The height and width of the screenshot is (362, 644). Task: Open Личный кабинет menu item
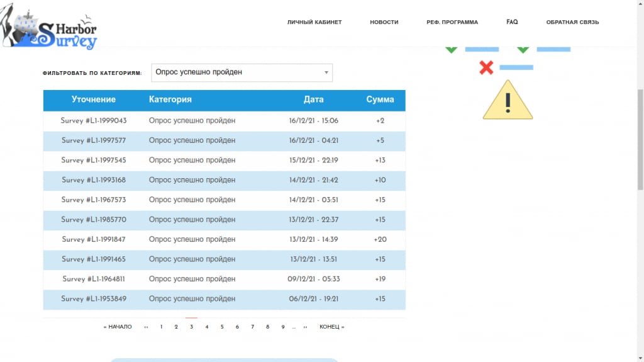pyautogui.click(x=314, y=22)
